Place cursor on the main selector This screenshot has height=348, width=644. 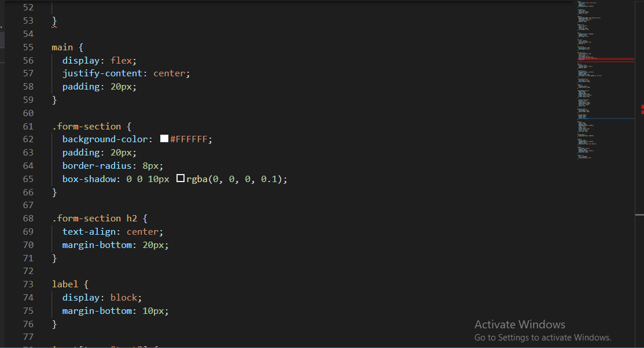tap(62, 47)
